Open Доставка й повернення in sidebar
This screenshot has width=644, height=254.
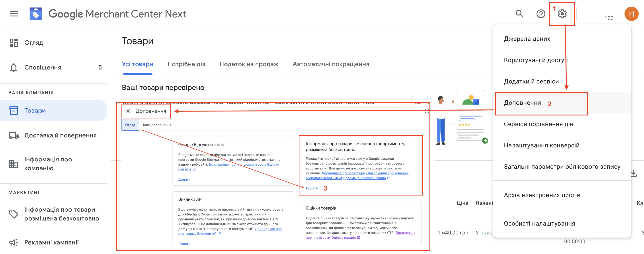click(53, 135)
